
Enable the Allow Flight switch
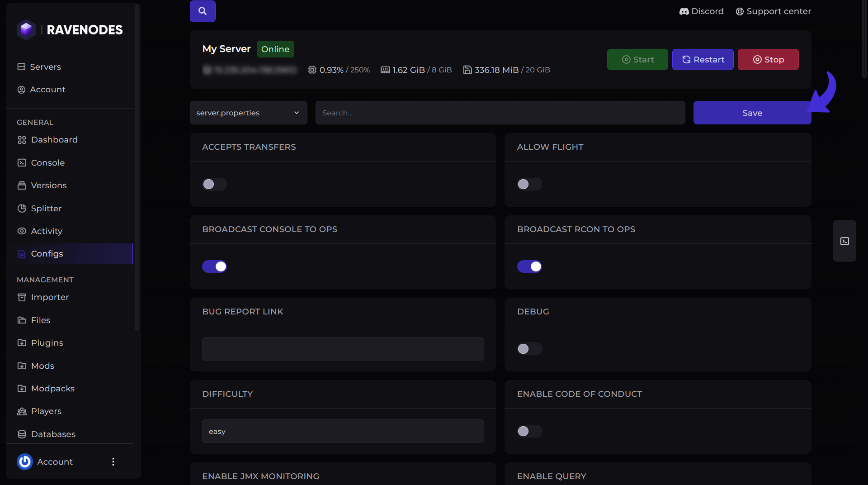tap(529, 184)
